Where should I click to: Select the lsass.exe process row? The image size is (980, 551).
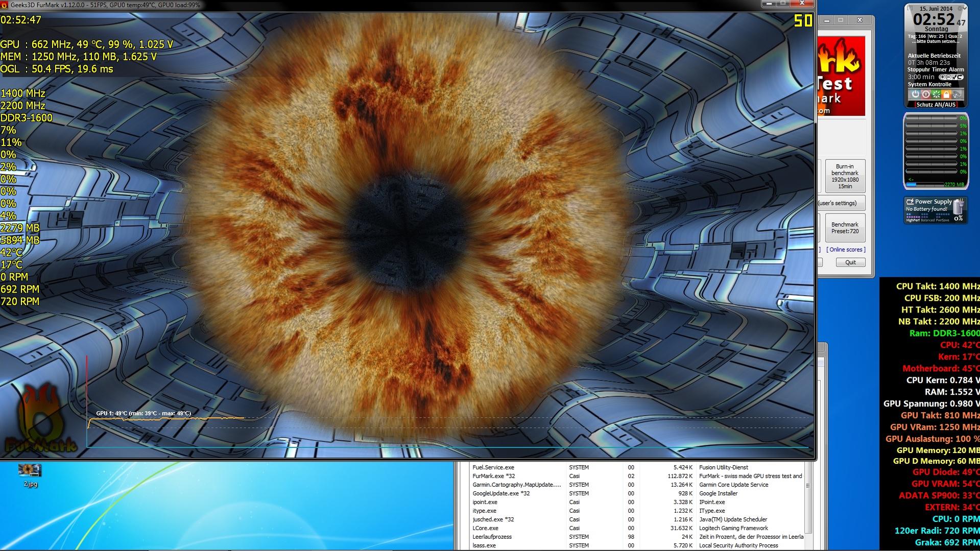(x=637, y=545)
